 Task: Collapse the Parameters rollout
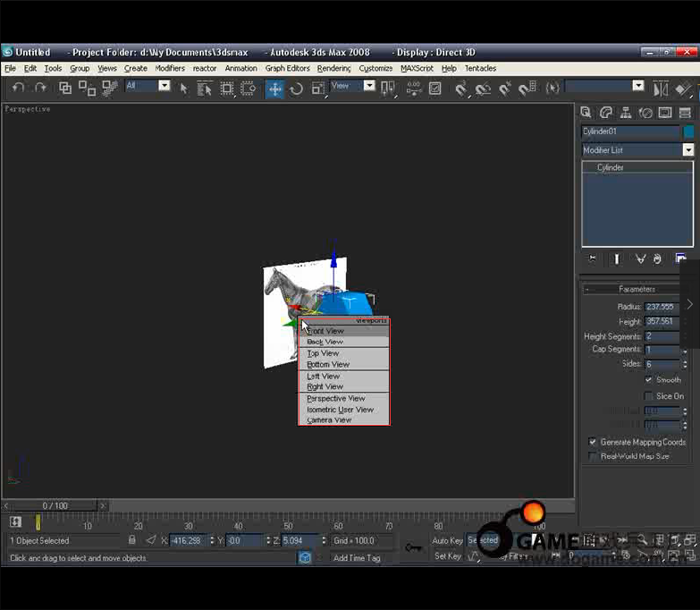637,289
